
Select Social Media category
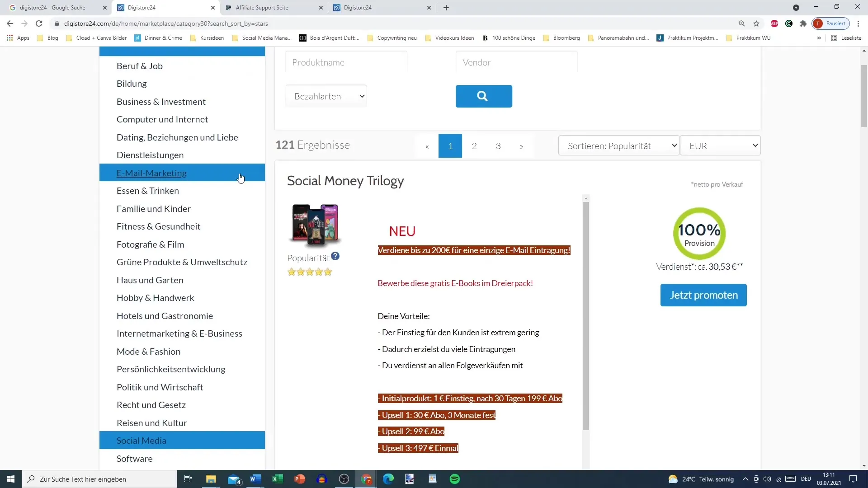click(182, 441)
